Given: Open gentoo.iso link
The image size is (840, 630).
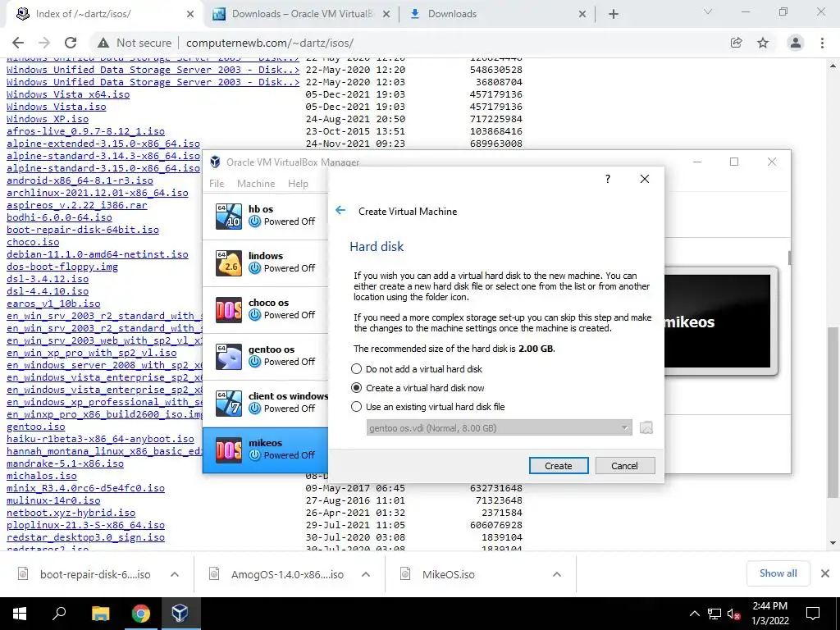Looking at the screenshot, I should pyautogui.click(x=36, y=427).
